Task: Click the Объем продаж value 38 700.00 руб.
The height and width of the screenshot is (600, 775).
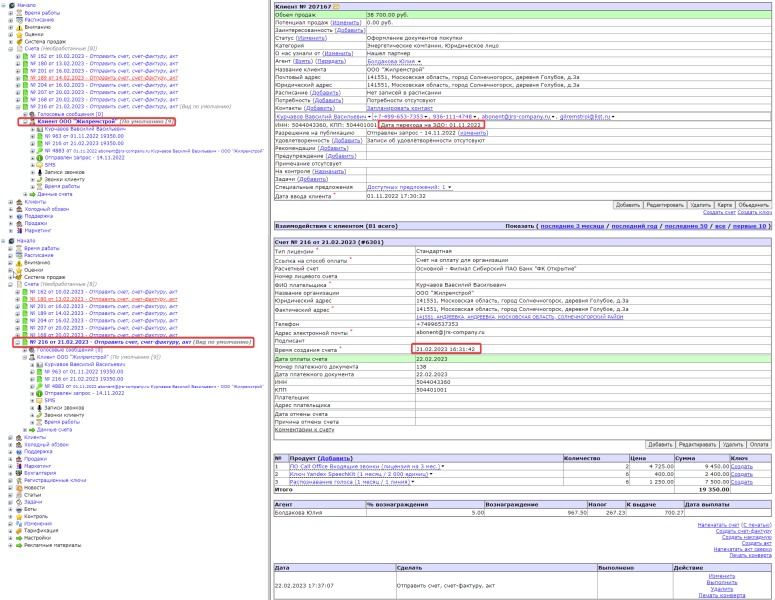Action: click(x=388, y=15)
